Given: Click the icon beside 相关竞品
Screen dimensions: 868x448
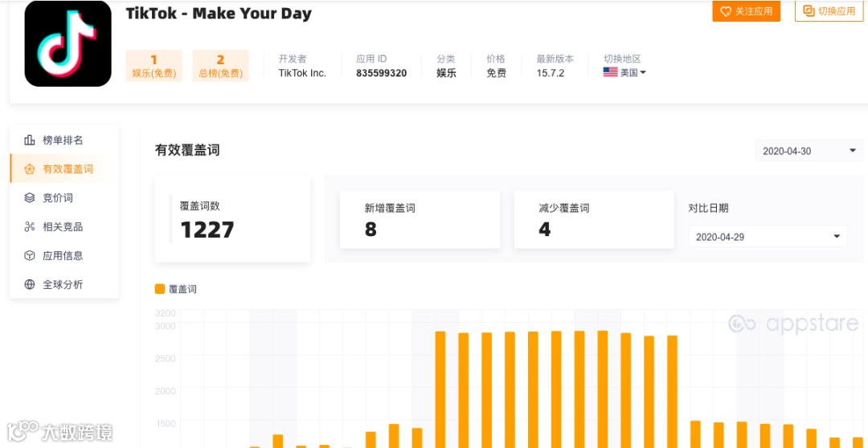Looking at the screenshot, I should (30, 226).
